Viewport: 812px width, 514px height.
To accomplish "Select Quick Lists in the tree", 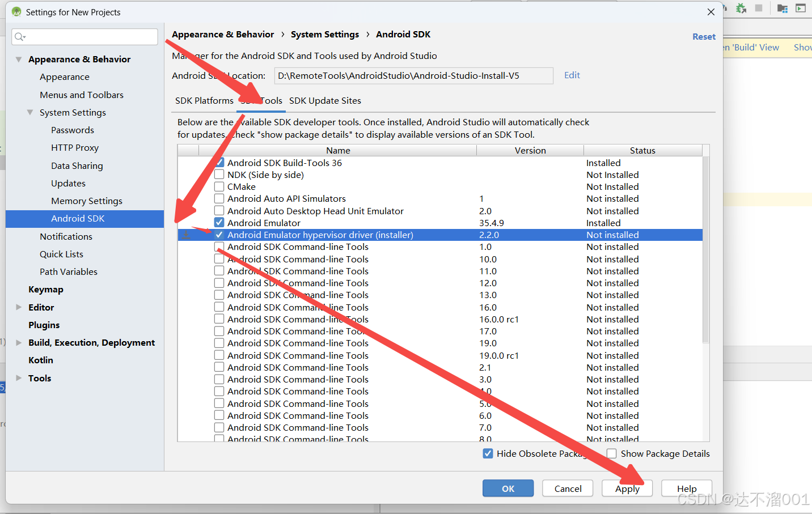I will [61, 254].
